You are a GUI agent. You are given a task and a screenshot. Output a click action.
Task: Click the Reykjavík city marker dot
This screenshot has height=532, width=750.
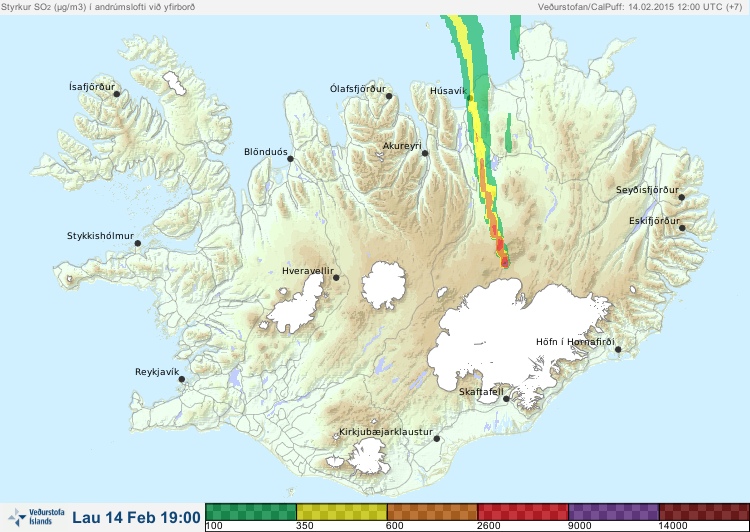pyautogui.click(x=182, y=379)
